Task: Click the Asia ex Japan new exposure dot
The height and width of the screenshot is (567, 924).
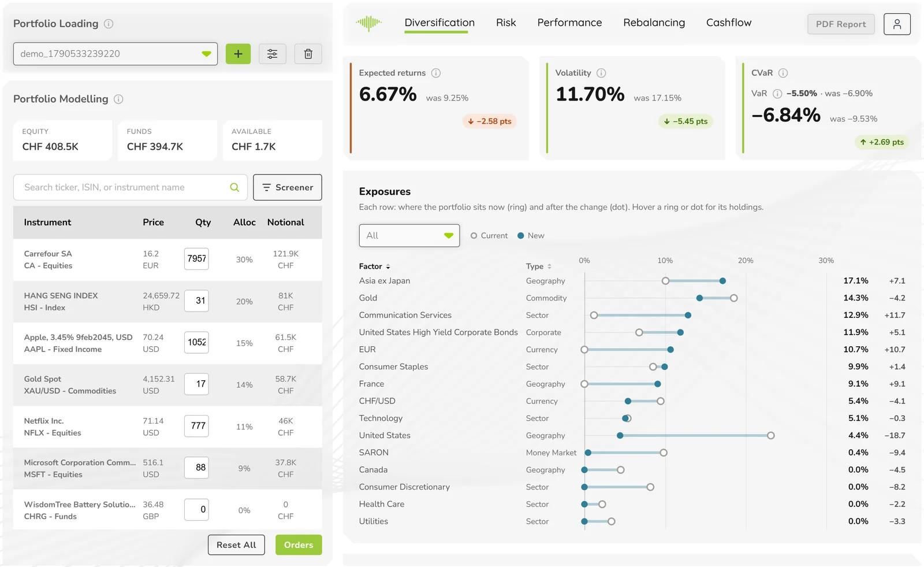Action: 722,281
